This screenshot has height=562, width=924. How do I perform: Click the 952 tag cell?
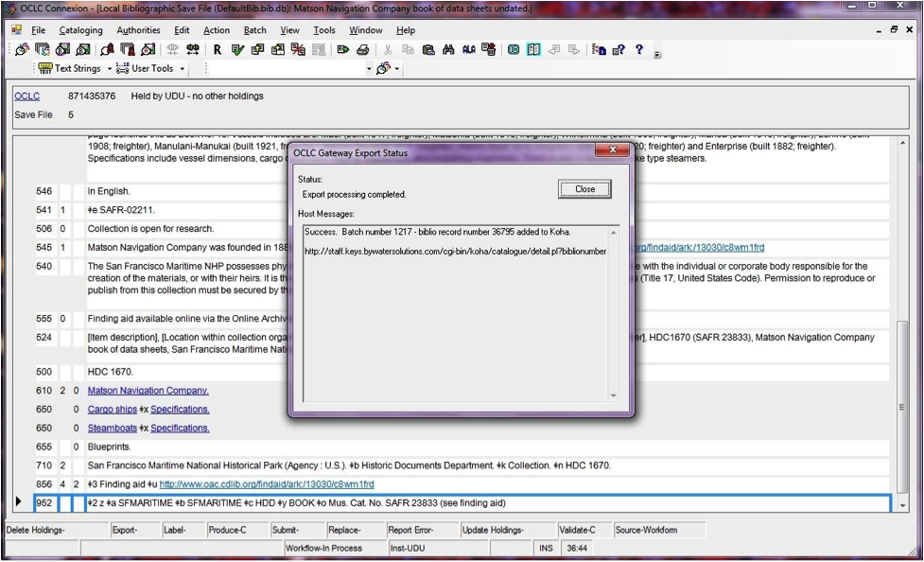tap(44, 503)
